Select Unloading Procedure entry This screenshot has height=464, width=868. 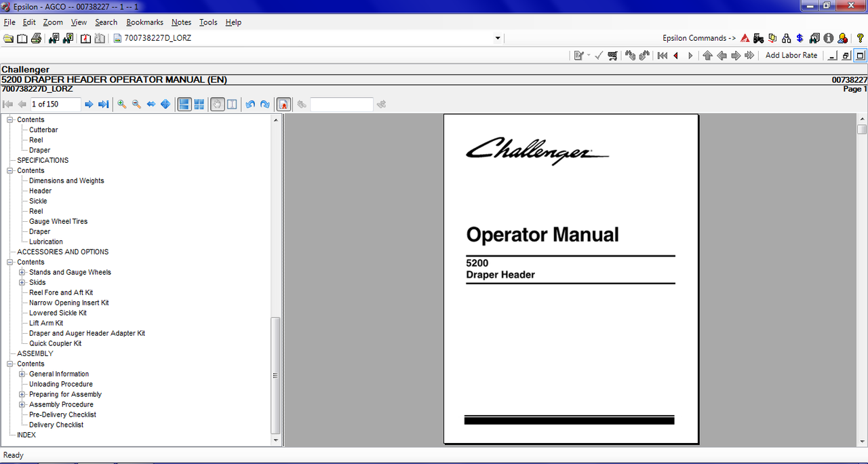(x=61, y=384)
